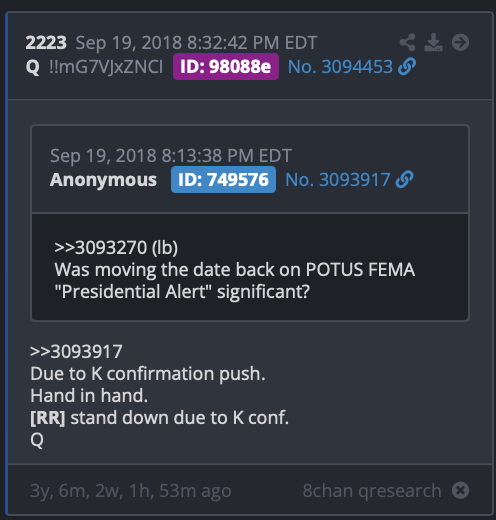Image resolution: width=496 pixels, height=520 pixels.
Task: Follow the >>3093917 reply reference
Action: [76, 352]
